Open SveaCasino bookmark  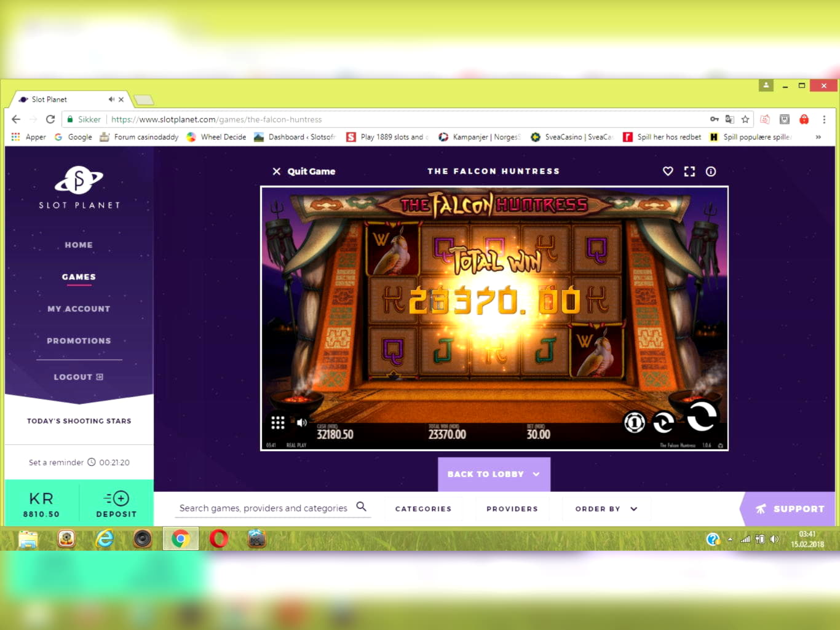[572, 137]
